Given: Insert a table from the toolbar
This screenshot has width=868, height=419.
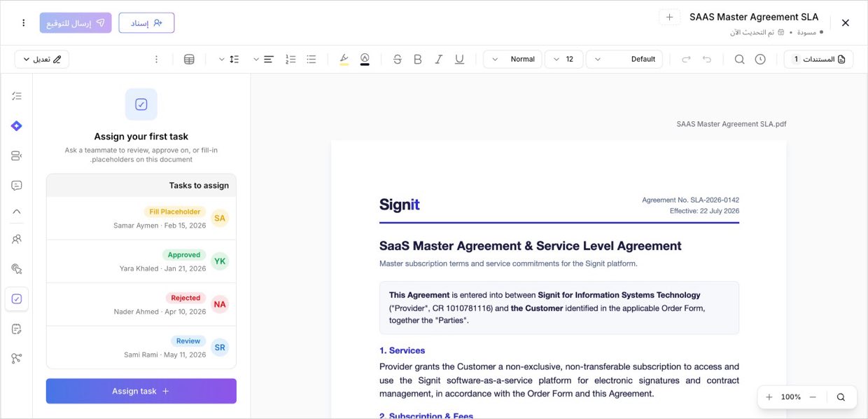Looking at the screenshot, I should coord(189,60).
